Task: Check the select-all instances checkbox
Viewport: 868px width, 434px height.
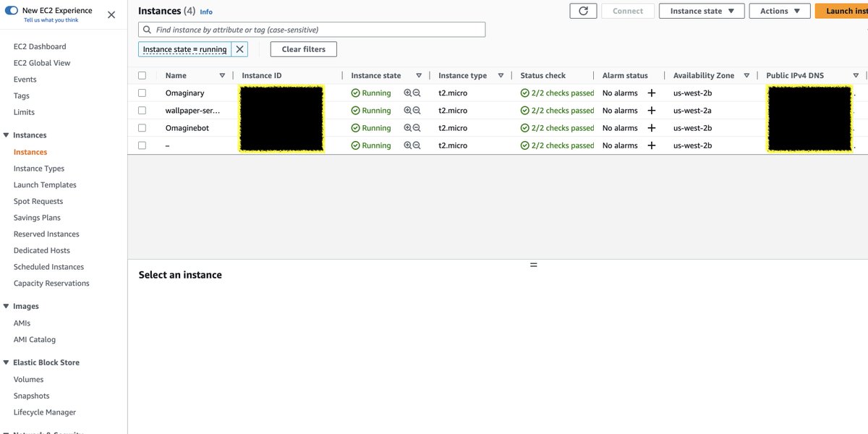Action: coord(142,75)
